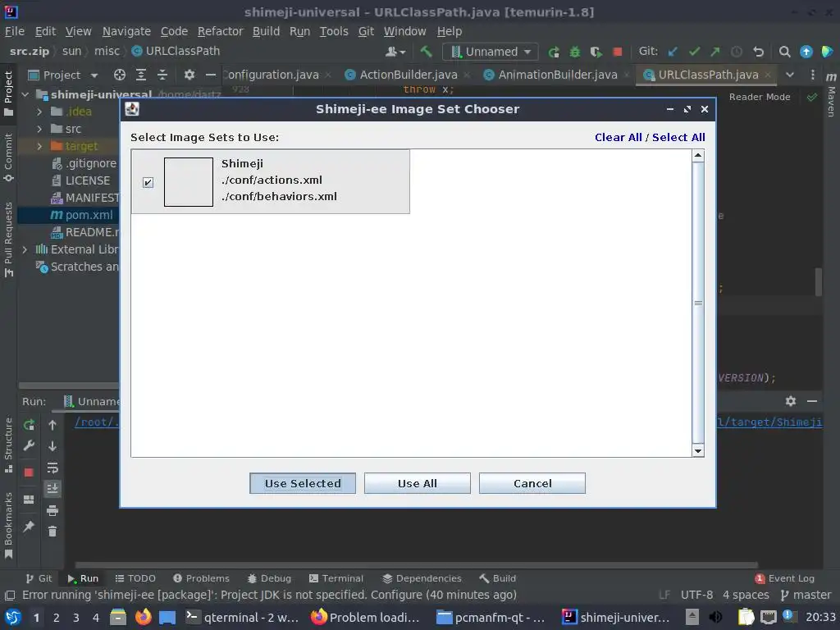Open Project panel gear settings

(189, 75)
